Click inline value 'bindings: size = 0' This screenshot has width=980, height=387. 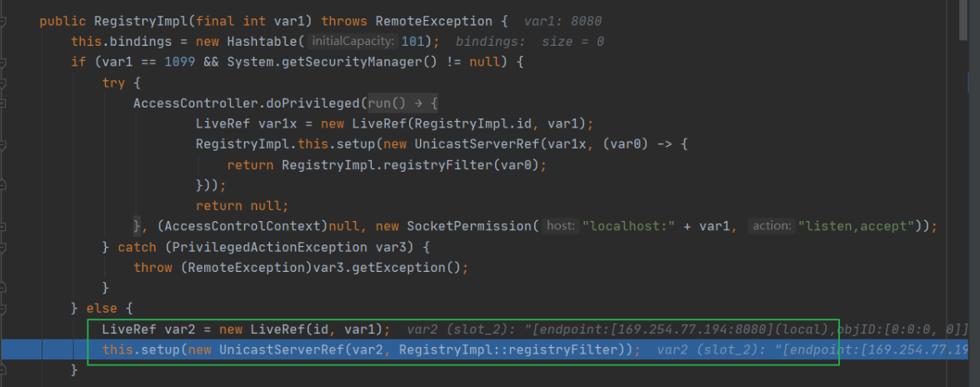click(530, 42)
